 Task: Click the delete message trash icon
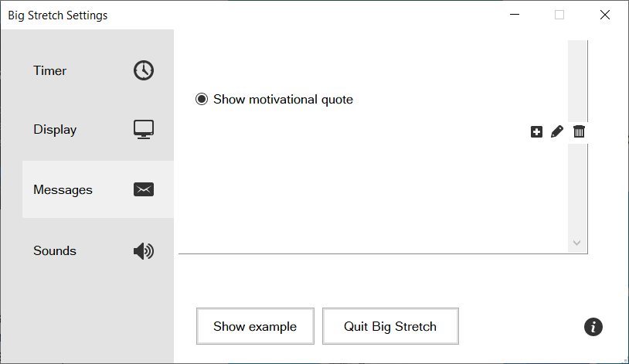[579, 131]
